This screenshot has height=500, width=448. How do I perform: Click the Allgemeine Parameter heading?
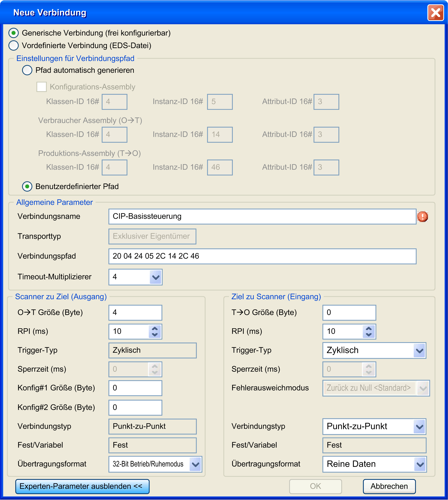tap(54, 202)
